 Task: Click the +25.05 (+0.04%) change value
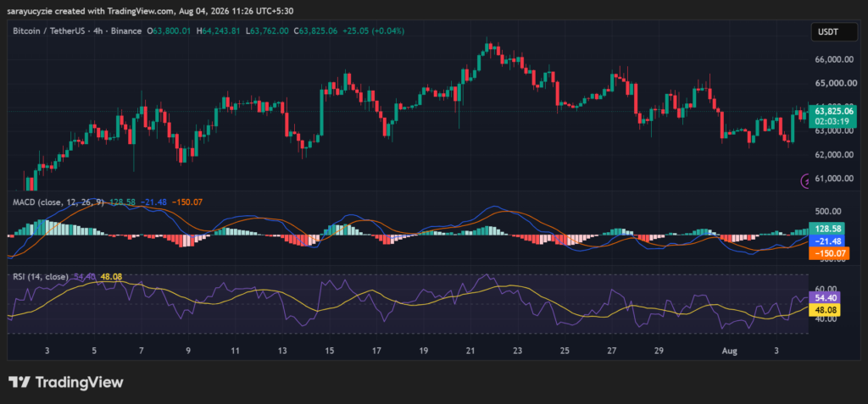(x=373, y=31)
